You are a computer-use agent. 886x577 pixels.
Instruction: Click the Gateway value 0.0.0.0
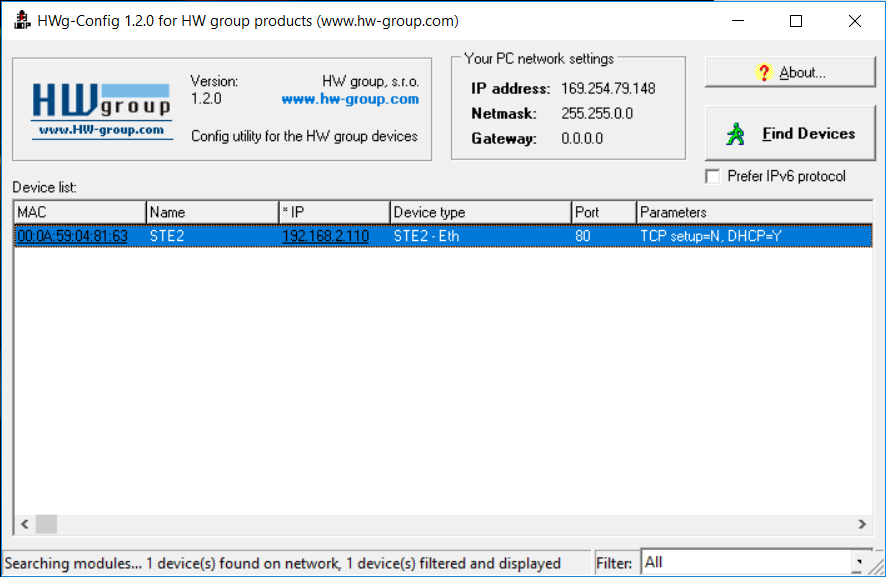[582, 138]
